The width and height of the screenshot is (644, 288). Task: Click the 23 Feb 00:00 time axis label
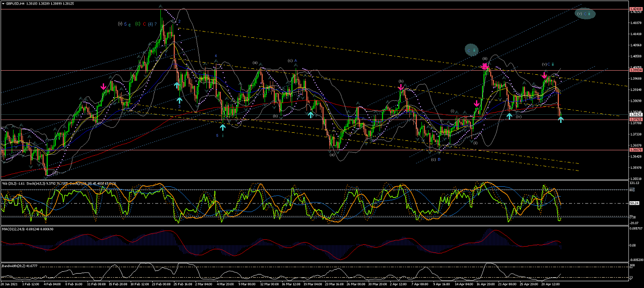click(x=161, y=284)
